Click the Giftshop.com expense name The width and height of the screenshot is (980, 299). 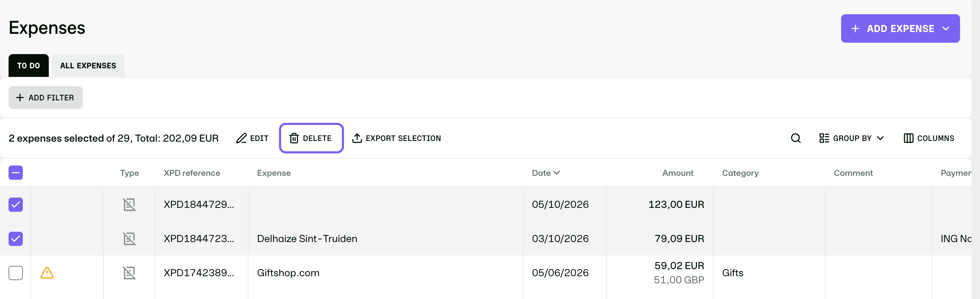288,273
